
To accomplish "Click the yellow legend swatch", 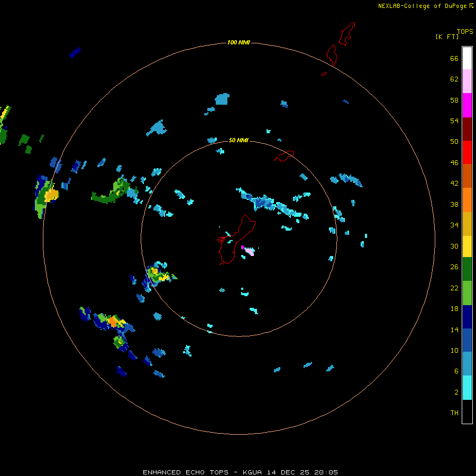I will pyautogui.click(x=467, y=246).
